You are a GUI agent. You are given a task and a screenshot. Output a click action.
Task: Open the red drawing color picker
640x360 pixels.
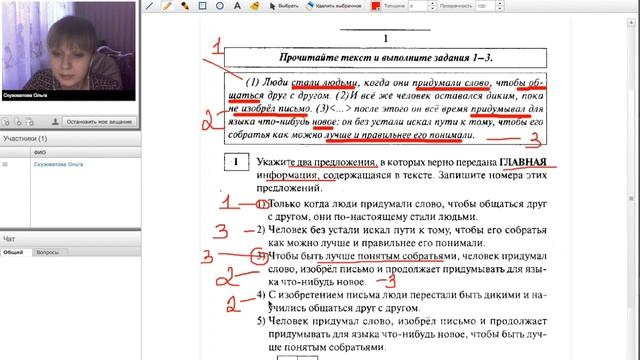tap(376, 6)
